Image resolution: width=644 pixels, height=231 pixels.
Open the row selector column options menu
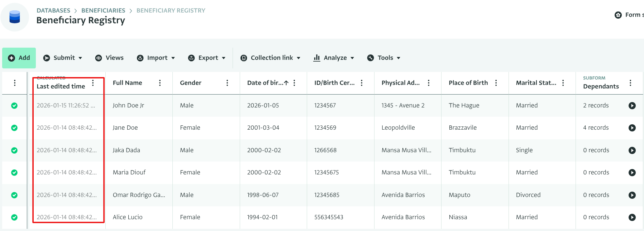point(15,83)
